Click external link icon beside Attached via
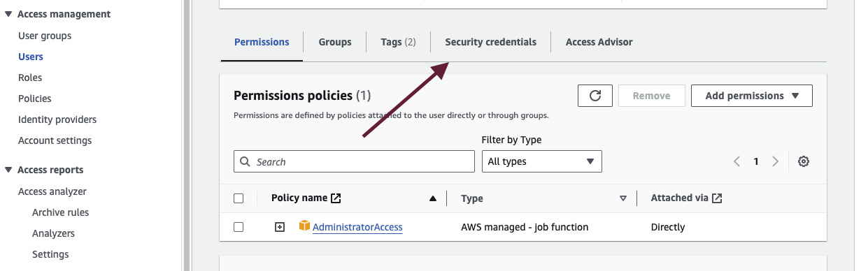Screen dimensions: 868x271 (x=717, y=198)
